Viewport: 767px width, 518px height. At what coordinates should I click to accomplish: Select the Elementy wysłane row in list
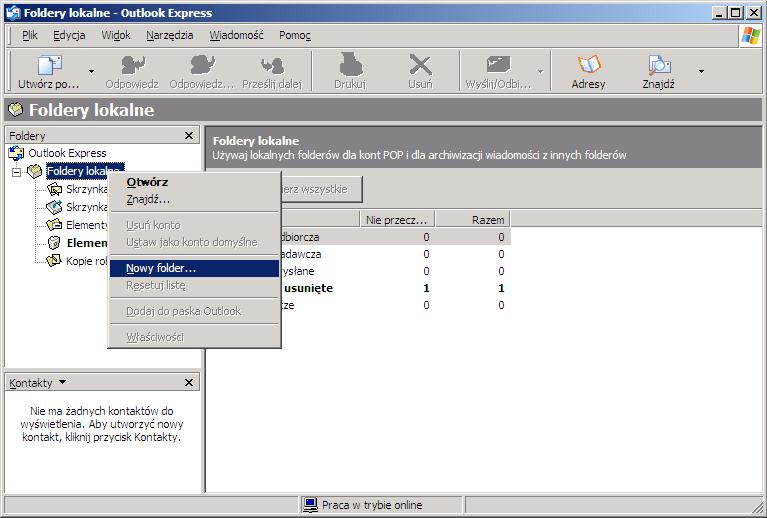click(396, 271)
